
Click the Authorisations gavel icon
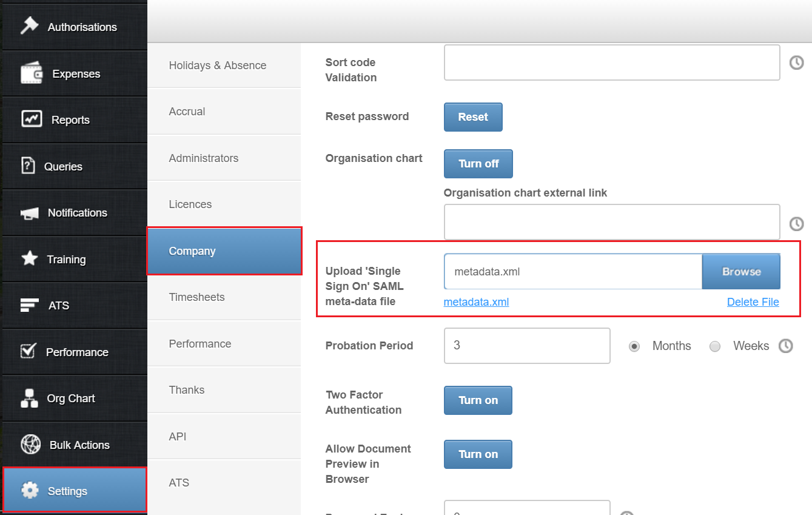(x=29, y=25)
